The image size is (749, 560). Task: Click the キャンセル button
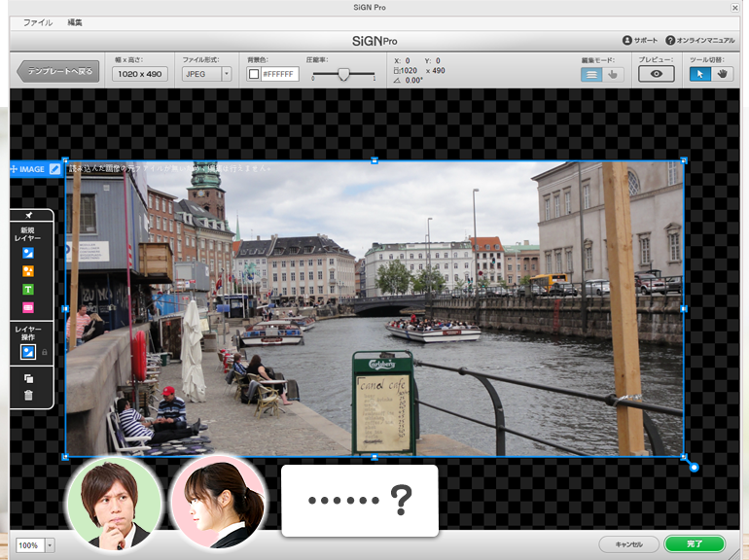[x=628, y=544]
